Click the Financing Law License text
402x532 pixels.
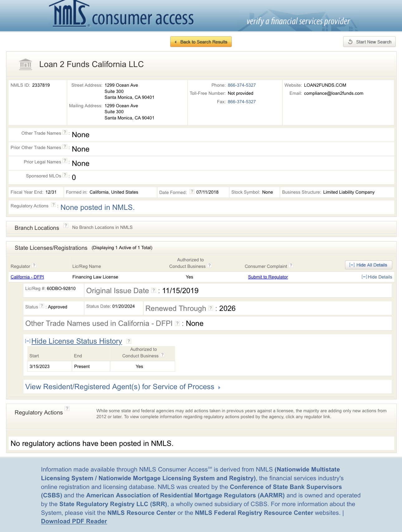point(95,277)
